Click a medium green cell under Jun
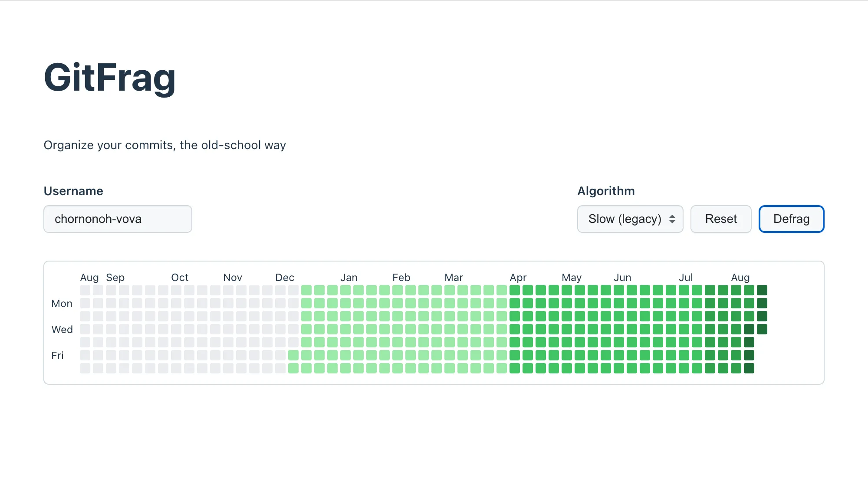Screen dimensions: 868x484 click(623, 316)
